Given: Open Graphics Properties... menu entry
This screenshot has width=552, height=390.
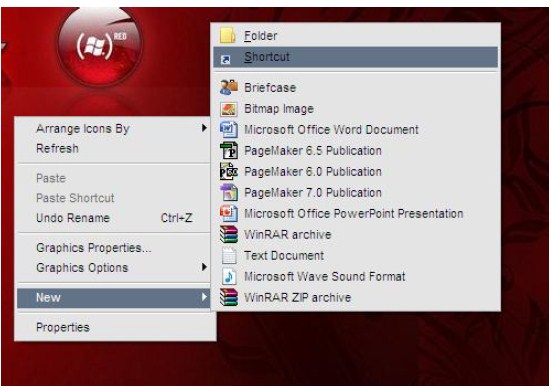Looking at the screenshot, I should pyautogui.click(x=94, y=248).
